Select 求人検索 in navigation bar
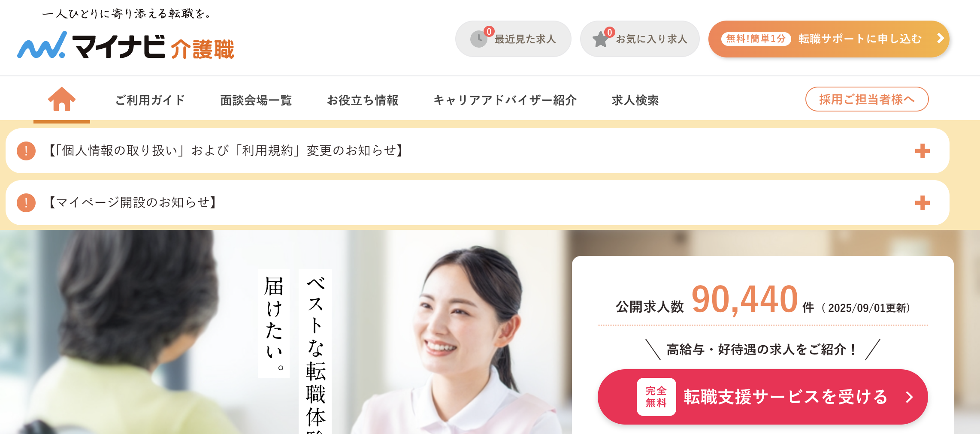Screen dimensions: 980x434 635,100
